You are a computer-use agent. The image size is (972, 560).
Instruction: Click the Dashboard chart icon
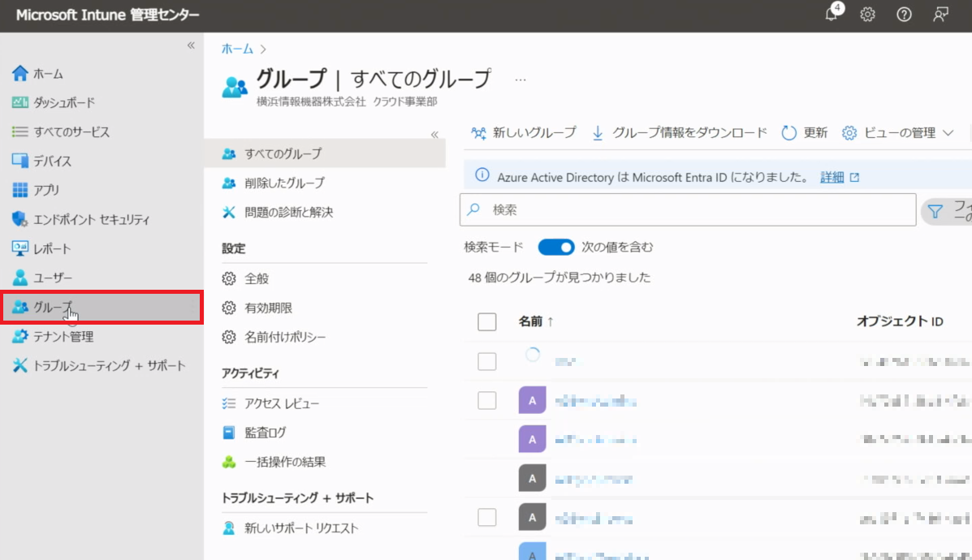tap(19, 102)
